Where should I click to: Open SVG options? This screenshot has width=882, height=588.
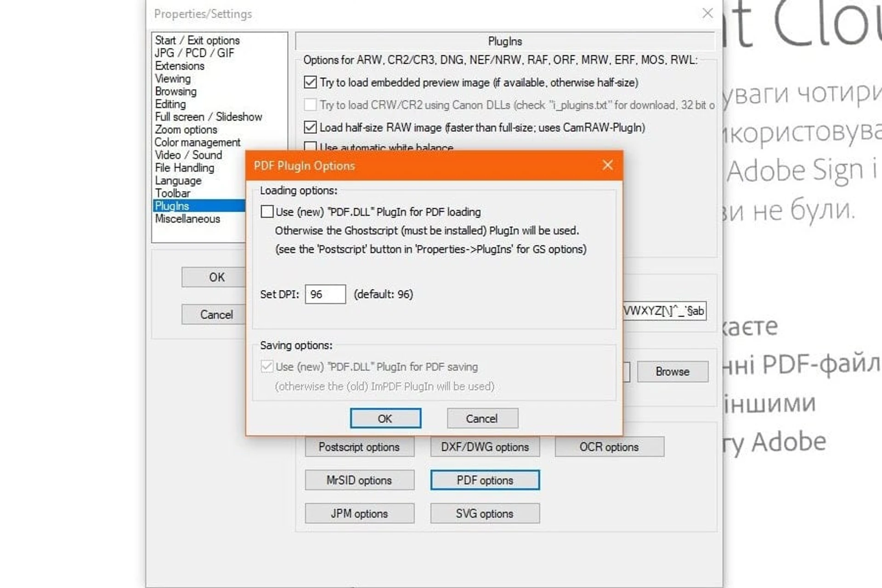point(485,514)
